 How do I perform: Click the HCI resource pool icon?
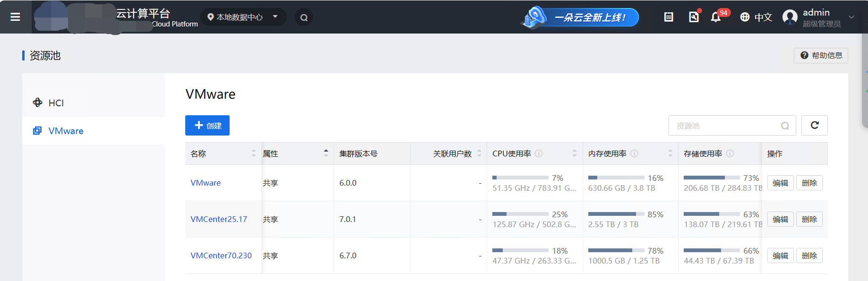38,102
